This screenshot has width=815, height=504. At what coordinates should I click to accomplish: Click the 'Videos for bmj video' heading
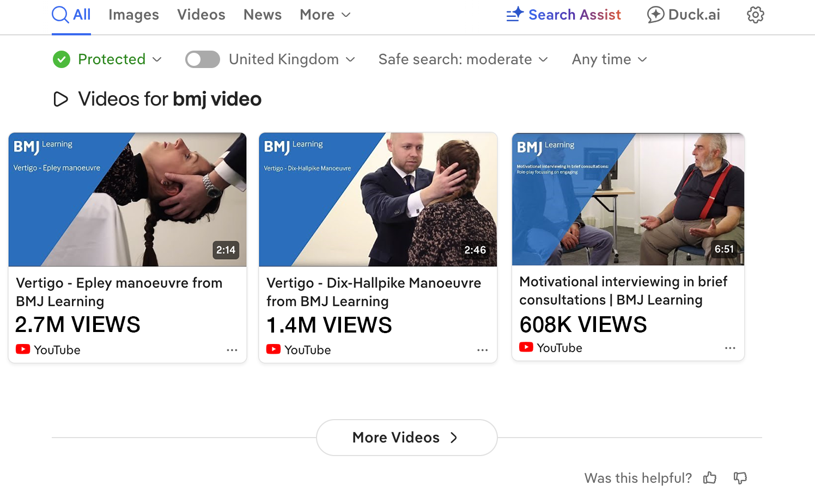[170, 99]
